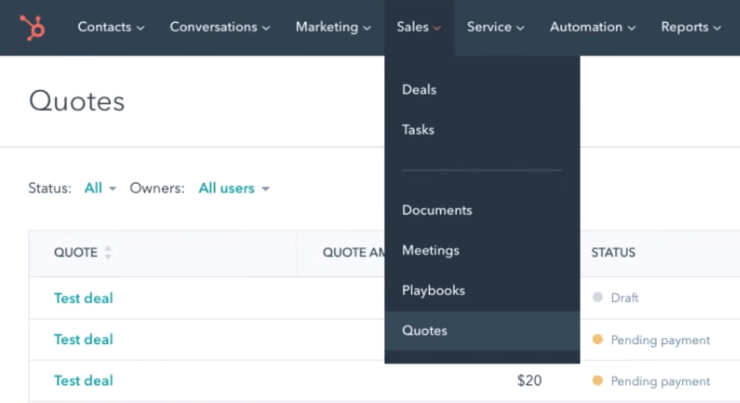Open the Reports menu
Image resolution: width=740 pixels, height=403 pixels.
click(x=691, y=27)
